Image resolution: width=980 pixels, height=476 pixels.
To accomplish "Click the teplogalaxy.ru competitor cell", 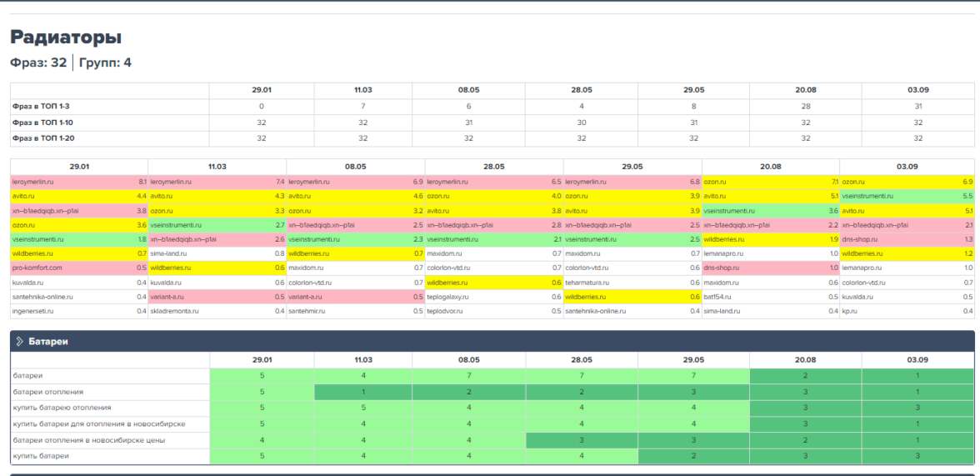I will (494, 297).
